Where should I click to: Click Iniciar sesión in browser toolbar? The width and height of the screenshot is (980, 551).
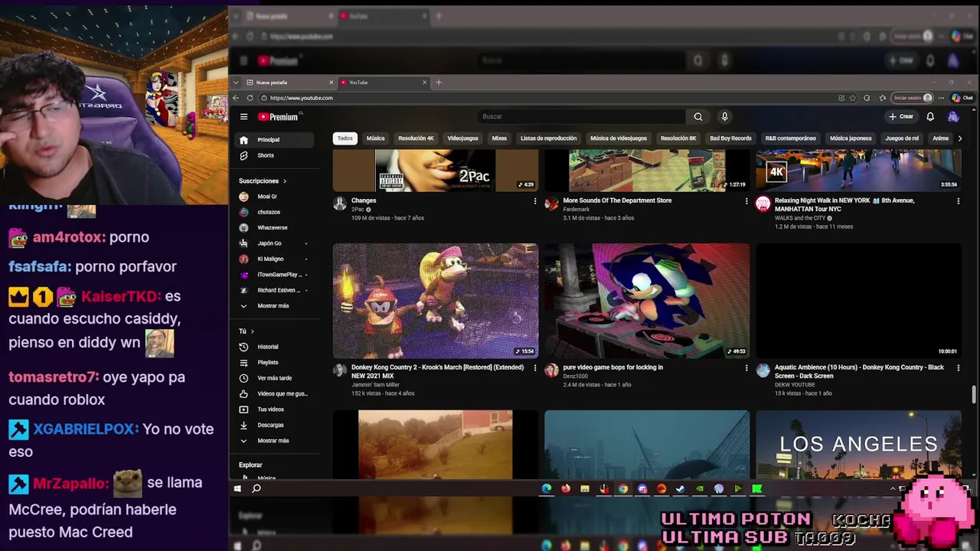[913, 98]
